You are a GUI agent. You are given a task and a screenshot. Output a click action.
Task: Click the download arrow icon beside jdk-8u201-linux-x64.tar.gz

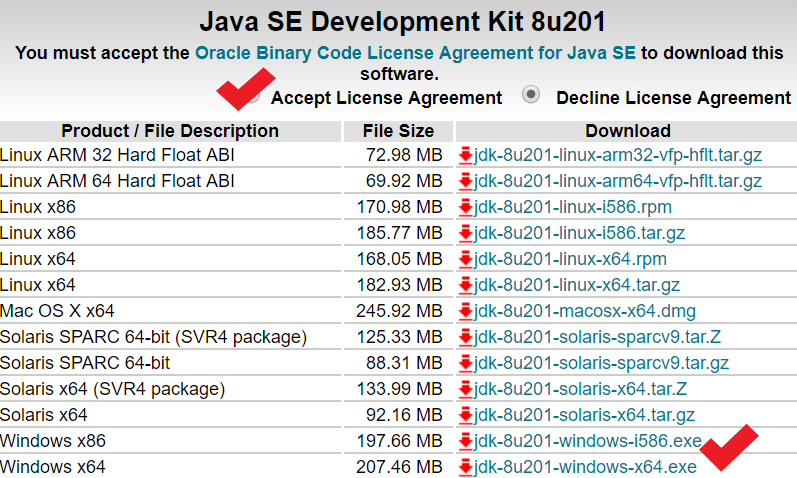pos(466,285)
